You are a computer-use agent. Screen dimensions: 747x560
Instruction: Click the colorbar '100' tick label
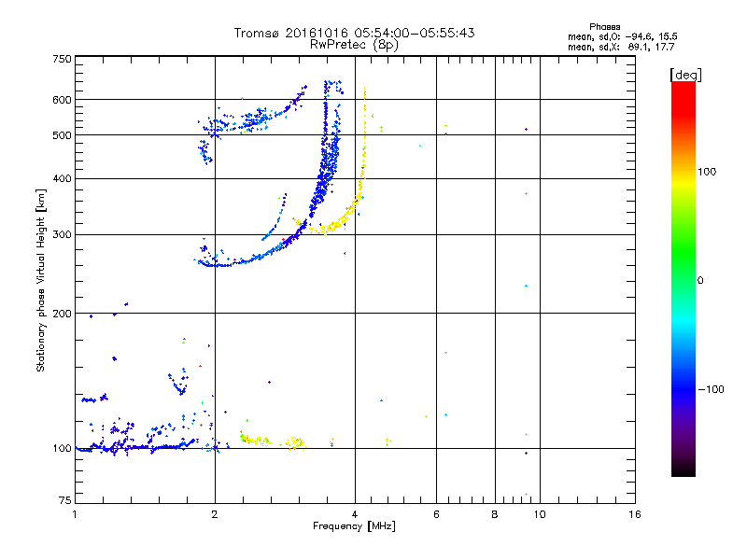[x=707, y=172]
